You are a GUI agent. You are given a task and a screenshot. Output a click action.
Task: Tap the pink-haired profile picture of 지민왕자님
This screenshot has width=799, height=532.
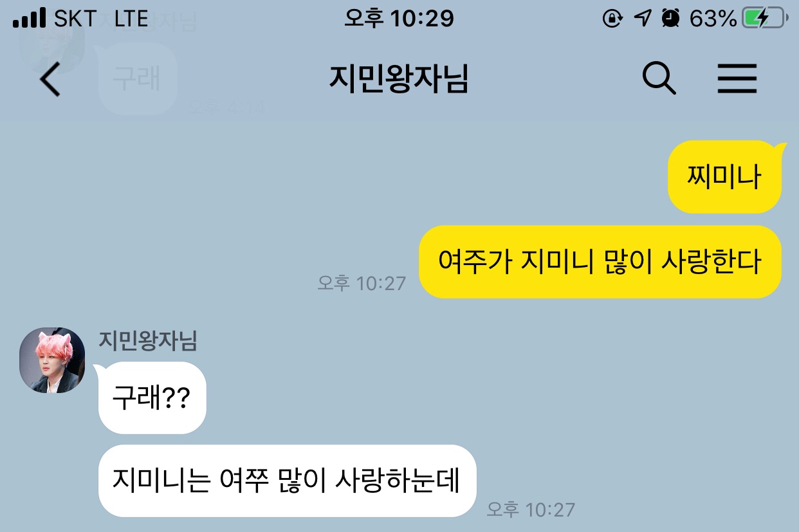point(52,360)
